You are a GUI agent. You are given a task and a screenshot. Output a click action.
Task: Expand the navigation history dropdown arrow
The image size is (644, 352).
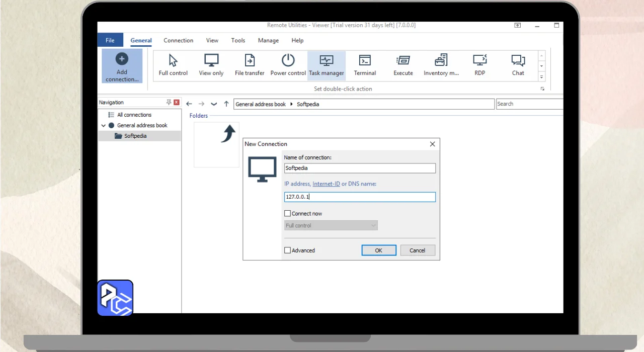[x=214, y=104]
